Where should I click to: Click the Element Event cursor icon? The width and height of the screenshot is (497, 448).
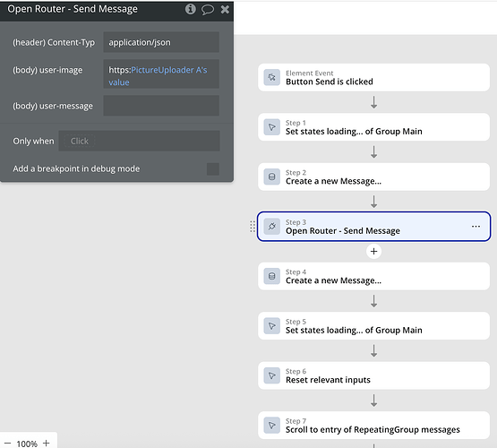pos(272,77)
